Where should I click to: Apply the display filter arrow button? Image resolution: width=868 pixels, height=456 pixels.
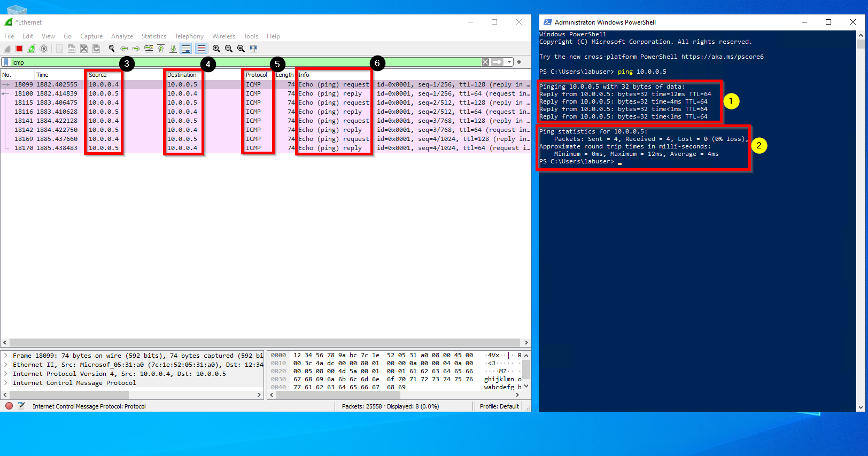497,62
